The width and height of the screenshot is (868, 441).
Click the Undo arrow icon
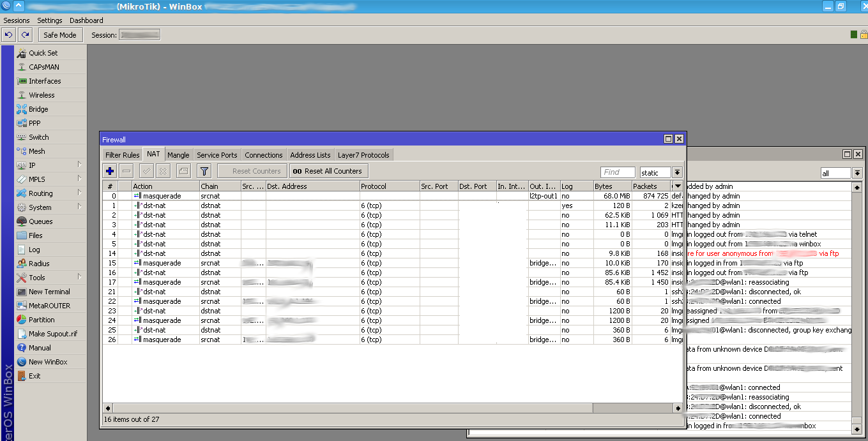9,35
